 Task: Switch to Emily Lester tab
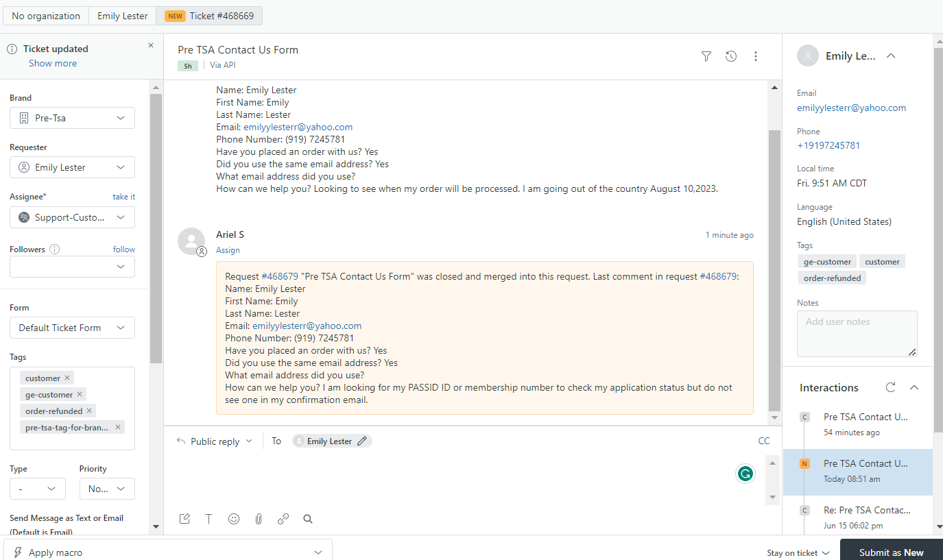(123, 16)
